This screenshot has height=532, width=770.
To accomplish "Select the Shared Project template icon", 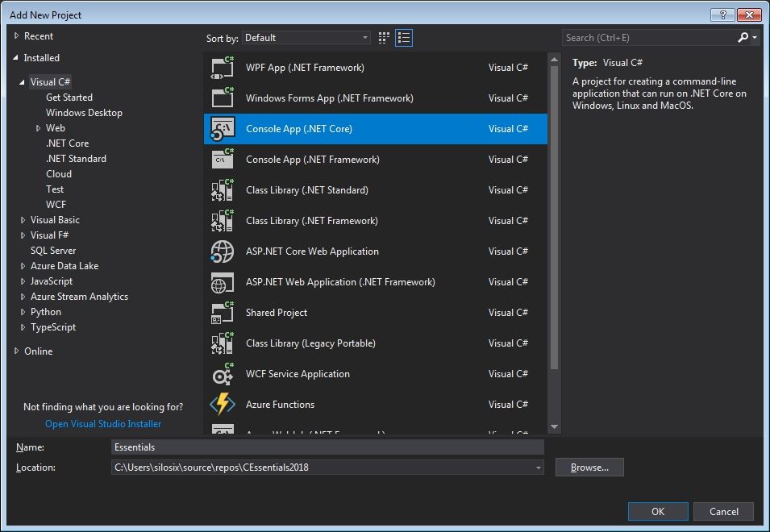I will tap(222, 313).
